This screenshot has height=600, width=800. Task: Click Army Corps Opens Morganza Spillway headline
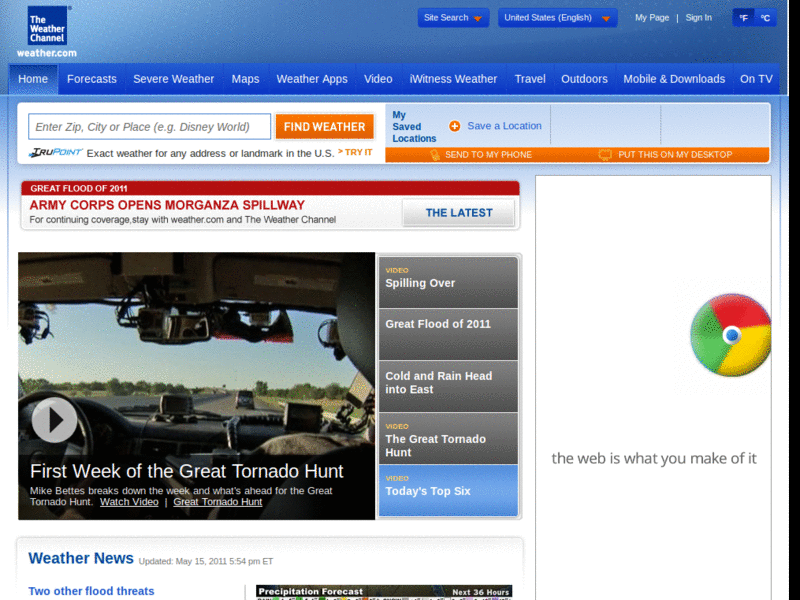coord(167,205)
